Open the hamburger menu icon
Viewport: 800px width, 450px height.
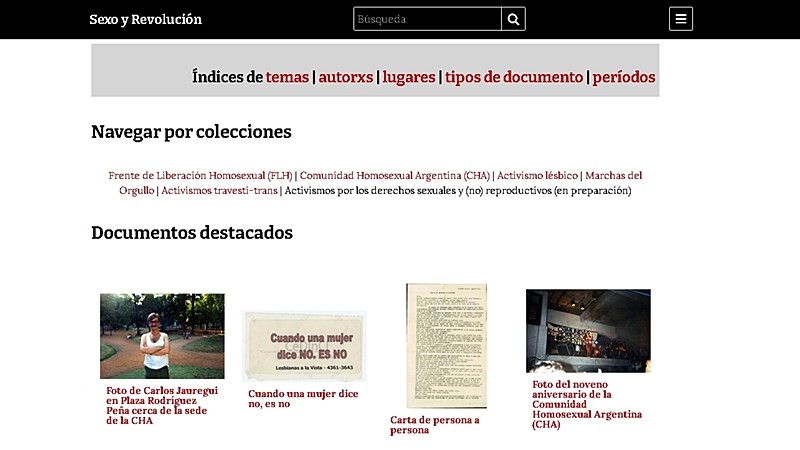681,19
